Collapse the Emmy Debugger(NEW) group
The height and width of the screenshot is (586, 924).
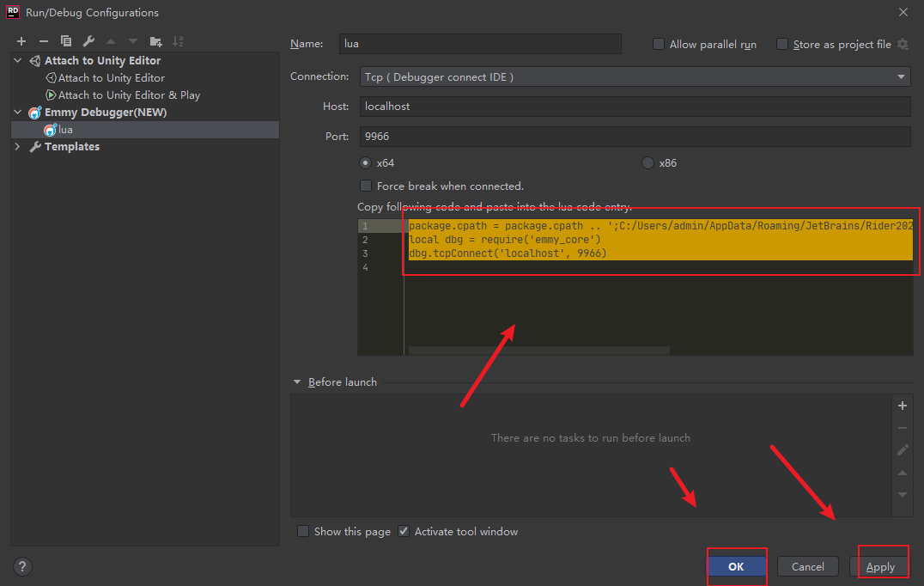pyautogui.click(x=18, y=112)
